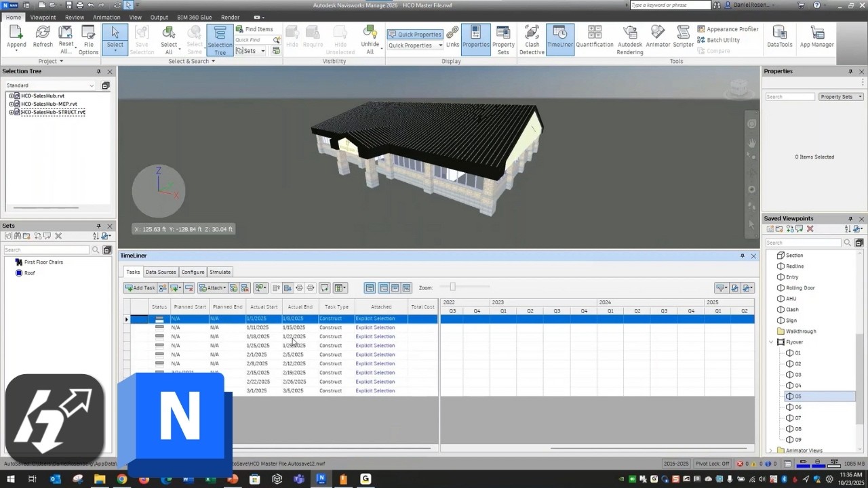The image size is (868, 488).
Task: Click the Task Type column header
Action: [x=336, y=307]
